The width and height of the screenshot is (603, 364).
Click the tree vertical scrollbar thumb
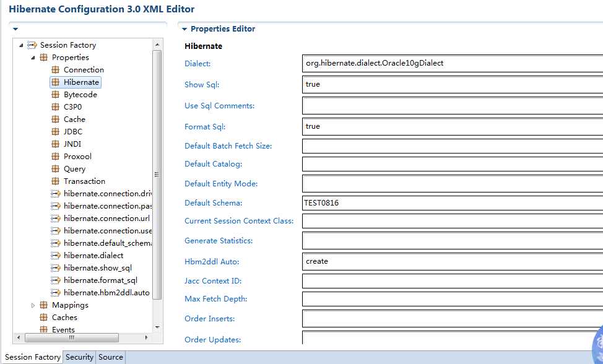click(157, 175)
